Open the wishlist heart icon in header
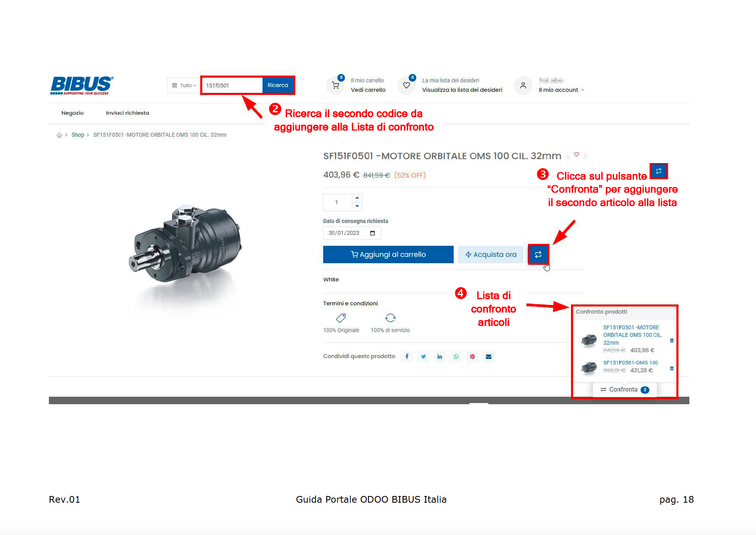 pyautogui.click(x=406, y=85)
